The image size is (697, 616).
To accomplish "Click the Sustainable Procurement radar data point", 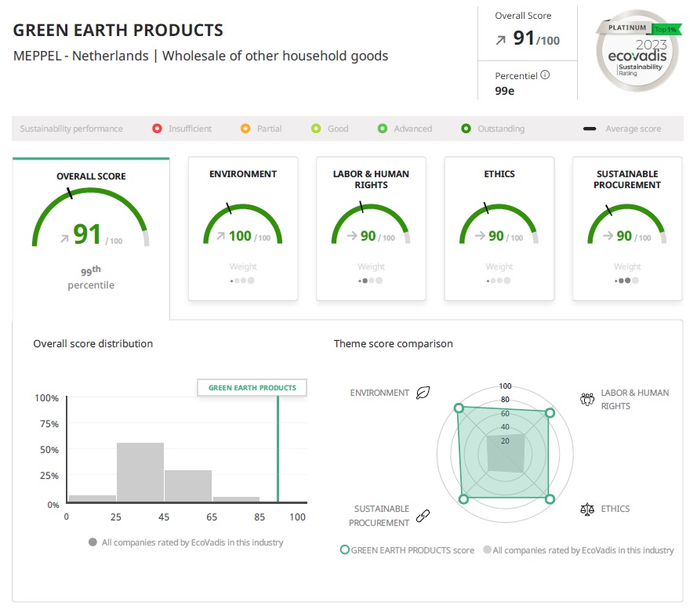I will (463, 499).
